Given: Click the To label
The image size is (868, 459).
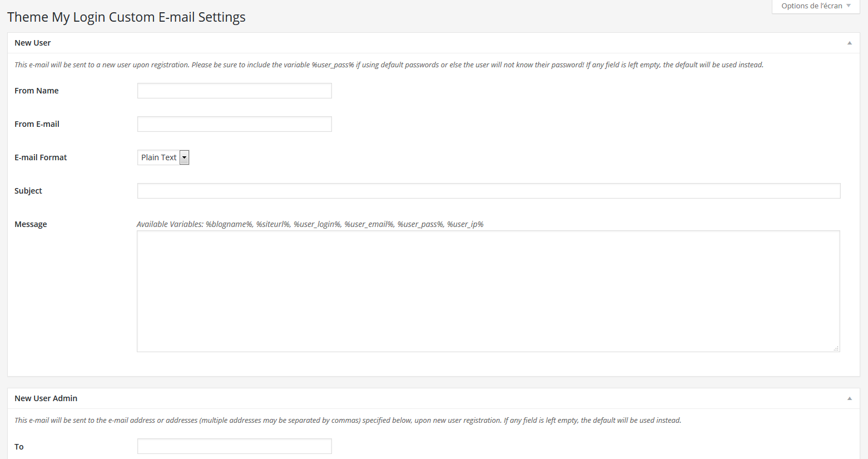Looking at the screenshot, I should pyautogui.click(x=19, y=447).
